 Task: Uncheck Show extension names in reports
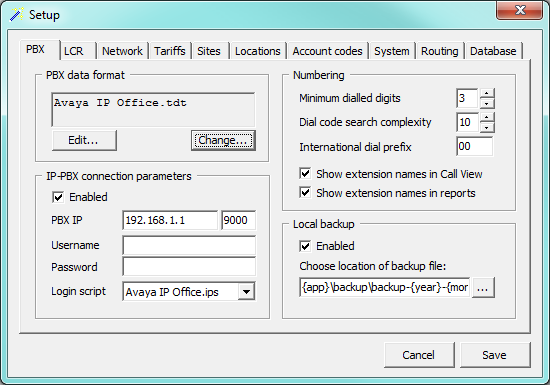tap(305, 192)
